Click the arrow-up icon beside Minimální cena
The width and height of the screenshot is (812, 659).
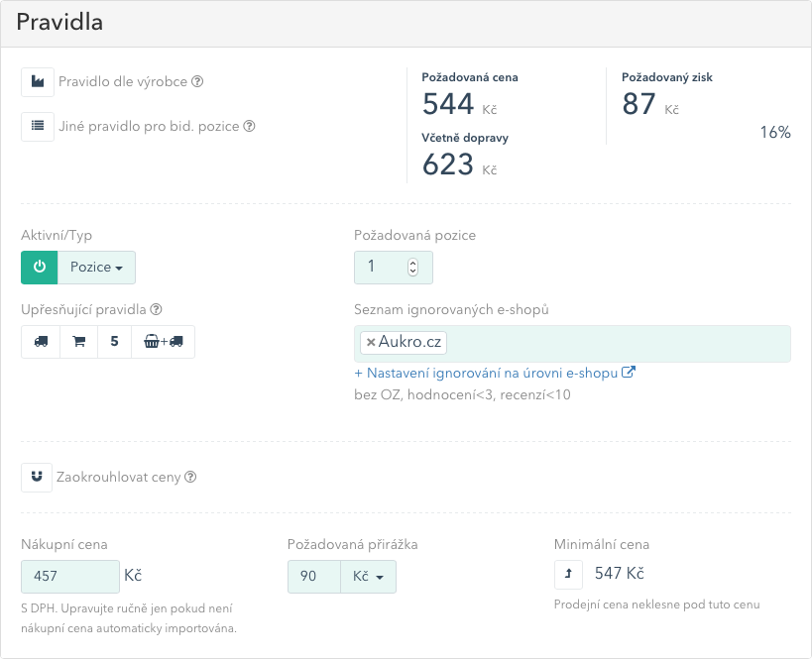coord(568,574)
